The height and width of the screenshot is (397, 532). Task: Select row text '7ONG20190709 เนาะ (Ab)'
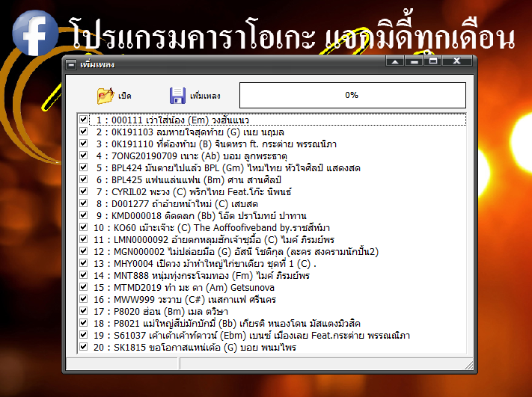click(166, 156)
